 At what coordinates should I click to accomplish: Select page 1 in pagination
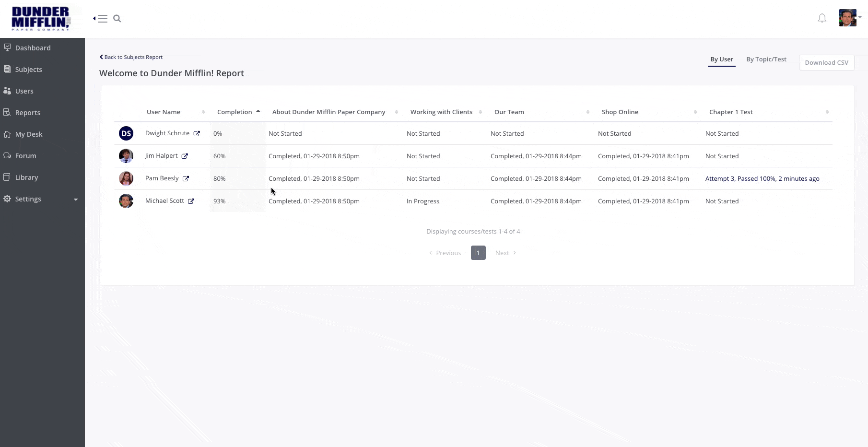tap(478, 253)
